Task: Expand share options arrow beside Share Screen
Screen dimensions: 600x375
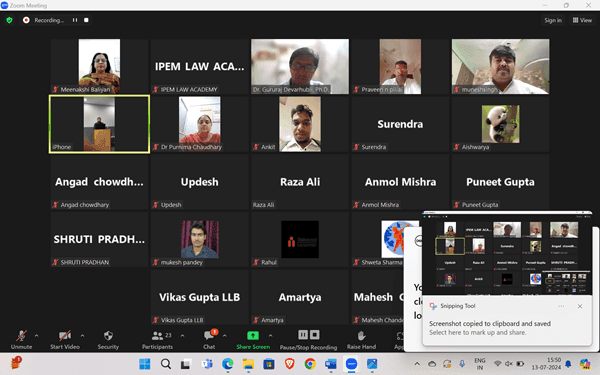Action: point(271,336)
